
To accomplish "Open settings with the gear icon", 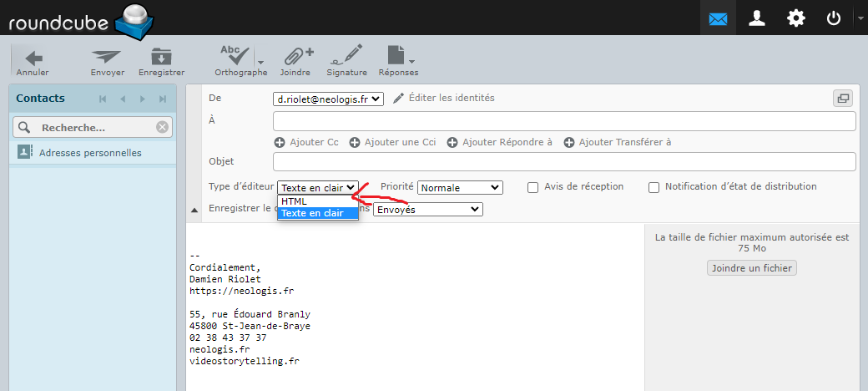I will click(x=796, y=18).
